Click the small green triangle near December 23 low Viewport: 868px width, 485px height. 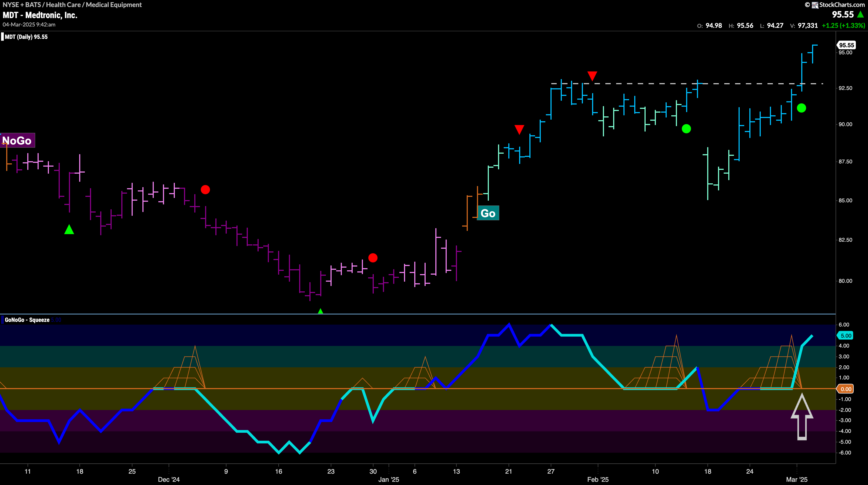(x=321, y=311)
